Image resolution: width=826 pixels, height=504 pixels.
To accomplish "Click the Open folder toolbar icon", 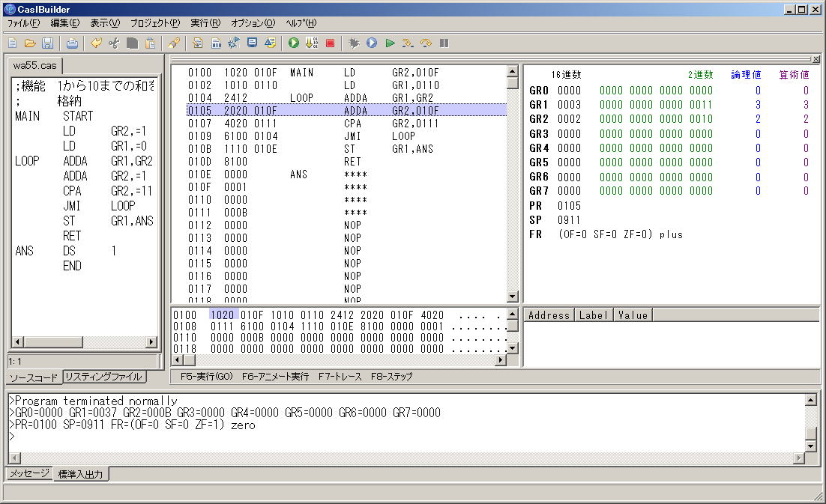I will click(x=31, y=43).
